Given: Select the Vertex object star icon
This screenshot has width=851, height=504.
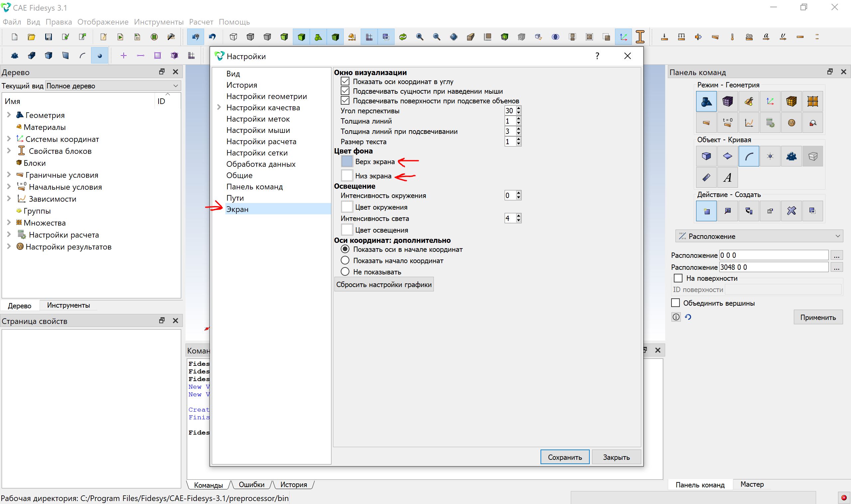Looking at the screenshot, I should 770,156.
